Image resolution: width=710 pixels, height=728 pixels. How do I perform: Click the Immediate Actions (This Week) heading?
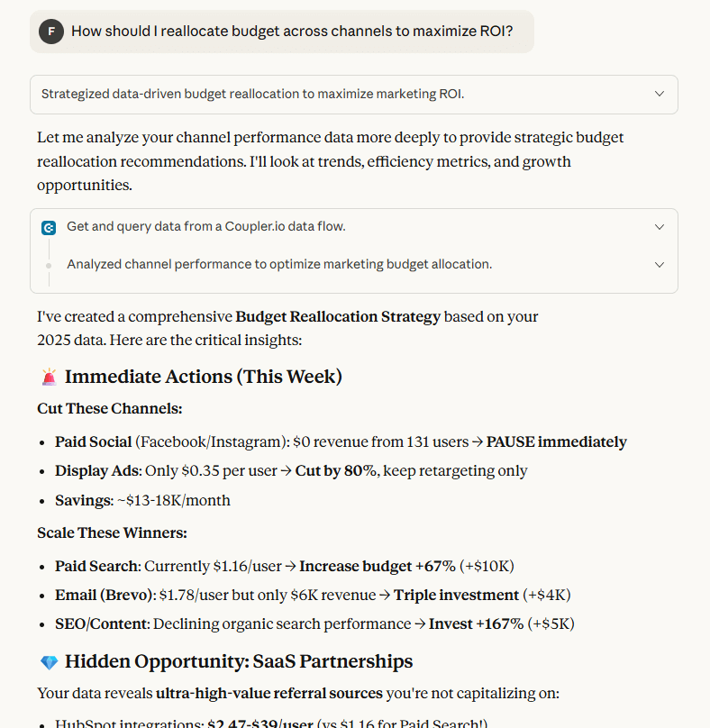click(203, 377)
